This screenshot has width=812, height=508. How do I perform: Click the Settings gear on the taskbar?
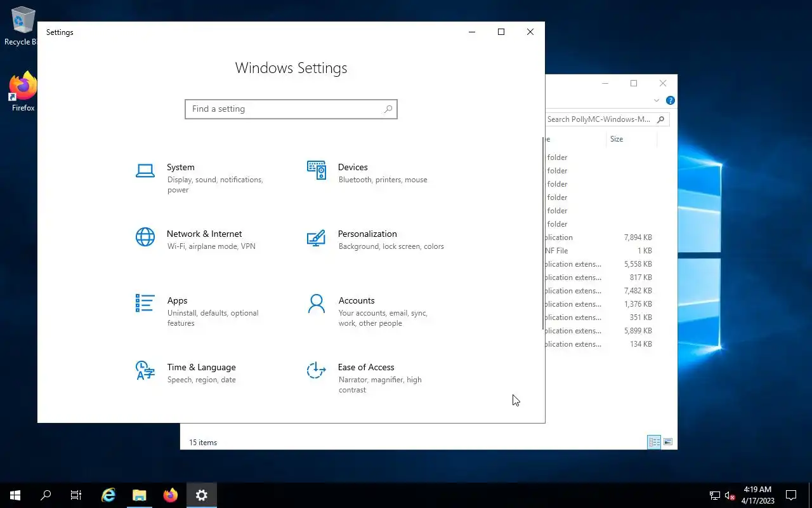pos(202,495)
